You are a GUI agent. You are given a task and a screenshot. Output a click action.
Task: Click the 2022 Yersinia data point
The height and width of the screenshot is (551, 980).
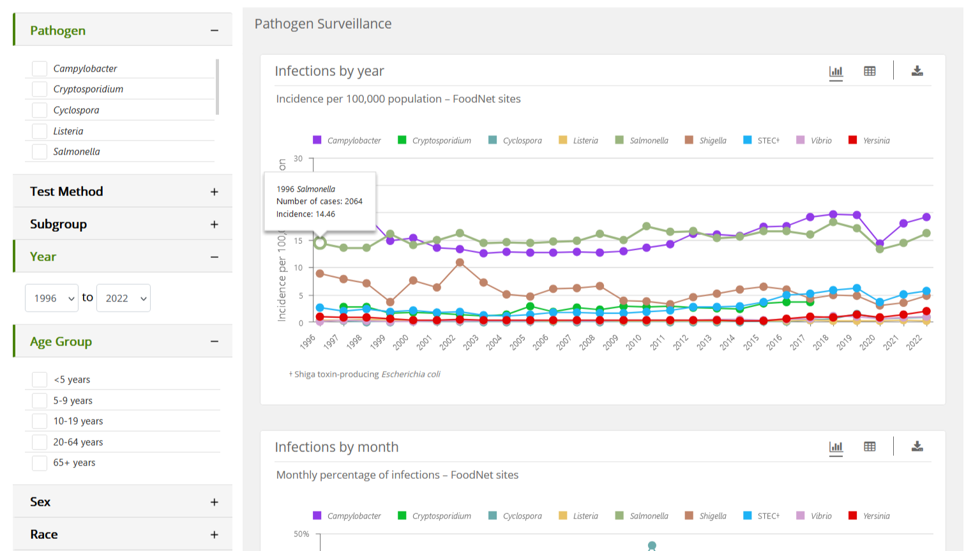pyautogui.click(x=926, y=312)
